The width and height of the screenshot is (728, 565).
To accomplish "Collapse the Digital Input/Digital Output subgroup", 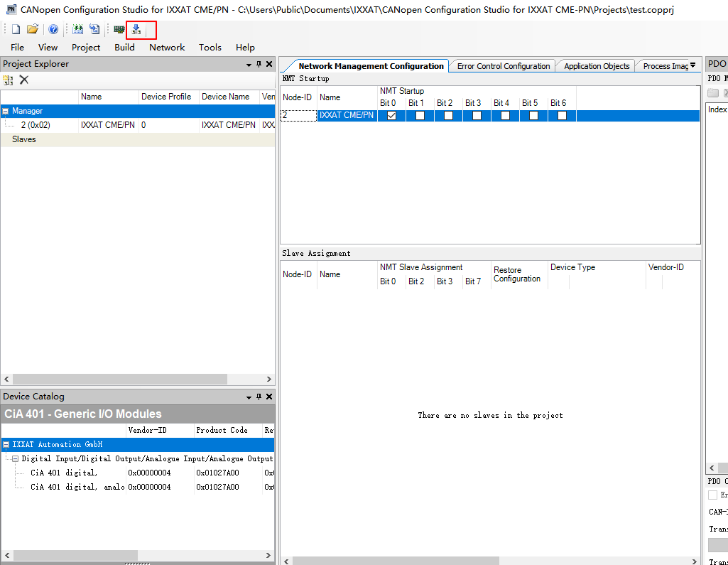I will 16,458.
